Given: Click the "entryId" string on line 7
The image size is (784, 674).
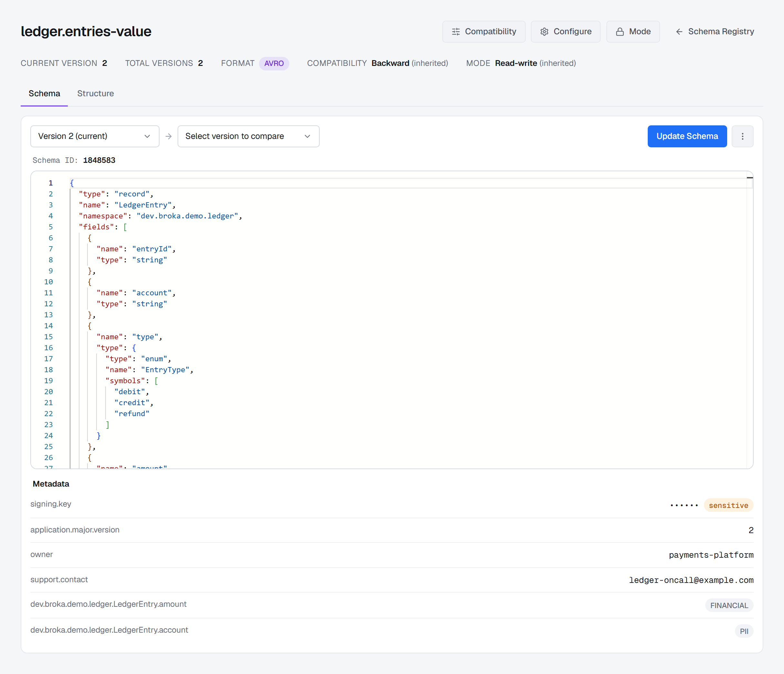Looking at the screenshot, I should 152,249.
